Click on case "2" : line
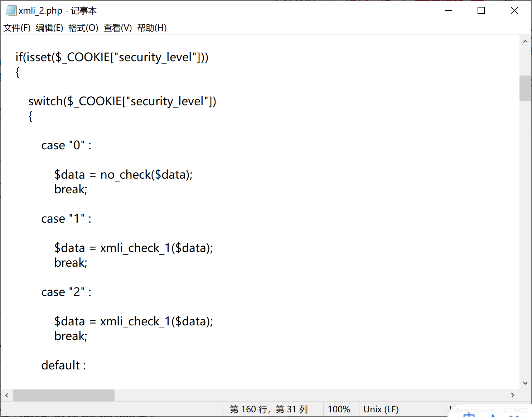Viewport: 532px width, 417px height. (x=66, y=292)
